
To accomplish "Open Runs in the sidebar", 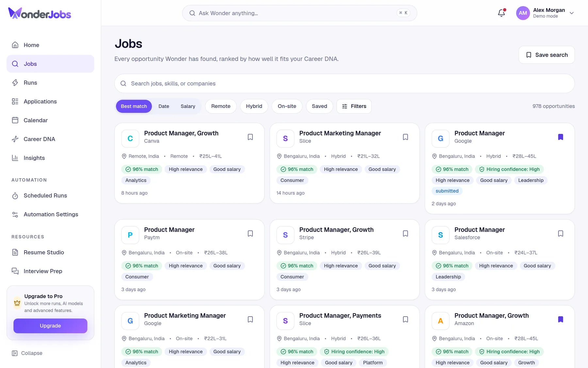I will 50,83.
